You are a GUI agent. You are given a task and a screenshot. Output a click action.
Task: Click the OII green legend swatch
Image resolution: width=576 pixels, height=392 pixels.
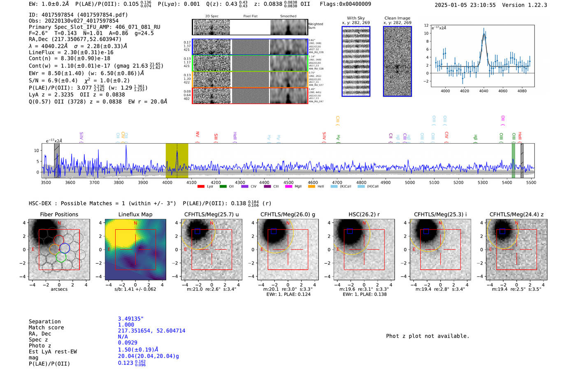point(223,186)
